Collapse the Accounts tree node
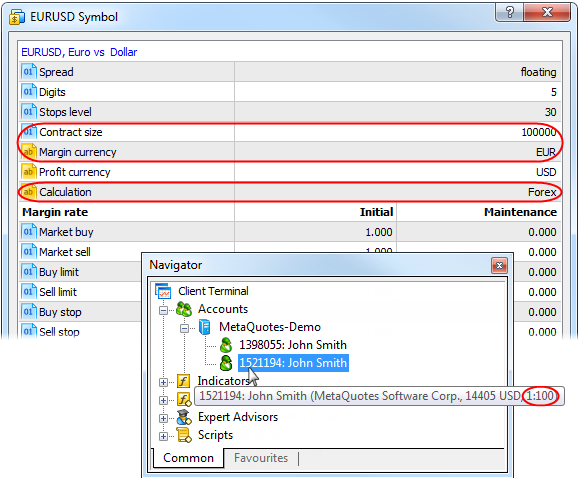The image size is (580, 478). [x=163, y=310]
